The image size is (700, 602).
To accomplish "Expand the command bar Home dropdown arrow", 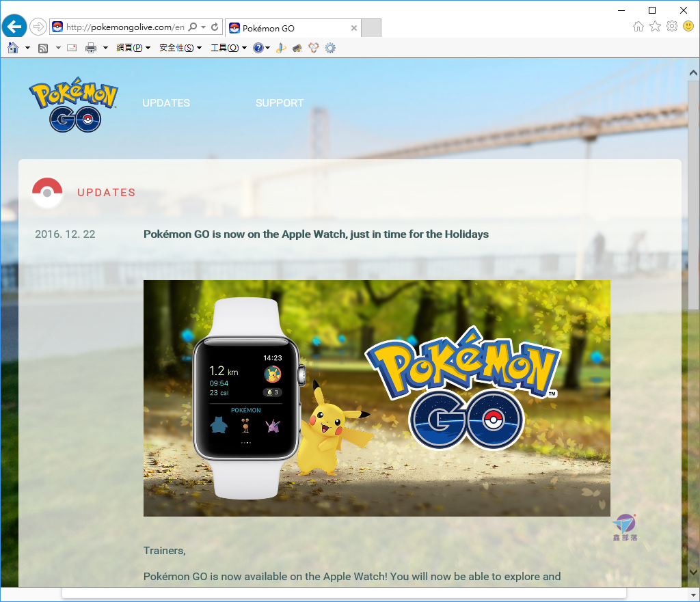I will (27, 48).
